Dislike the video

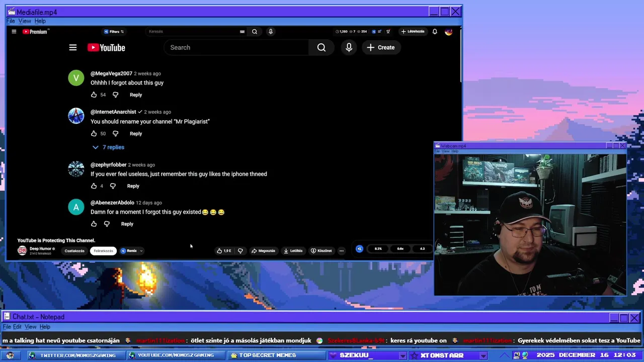240,251
